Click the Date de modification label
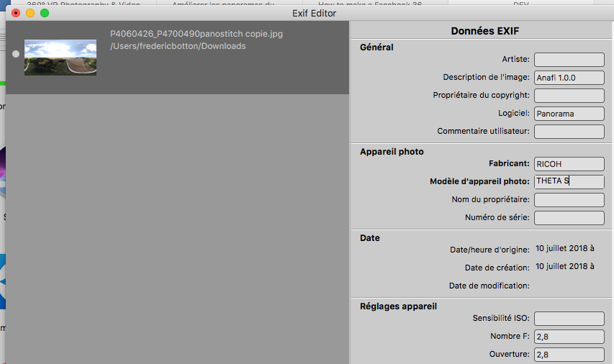The image size is (614, 364). pos(489,286)
